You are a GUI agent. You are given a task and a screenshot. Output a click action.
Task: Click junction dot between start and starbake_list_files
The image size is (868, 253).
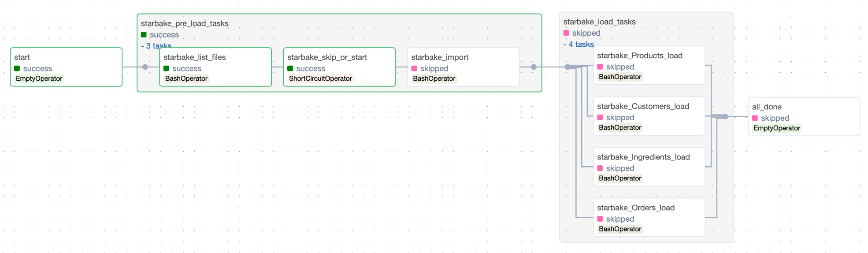click(145, 67)
